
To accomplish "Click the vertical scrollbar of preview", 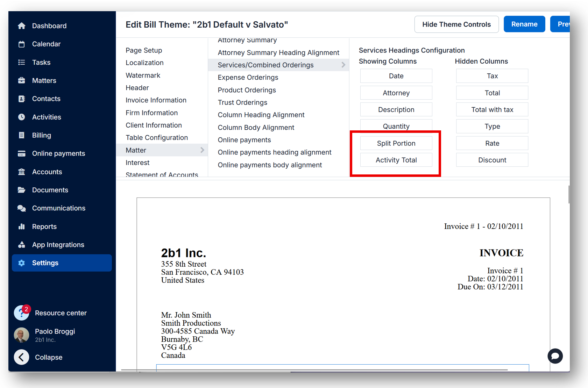I will [x=568, y=194].
